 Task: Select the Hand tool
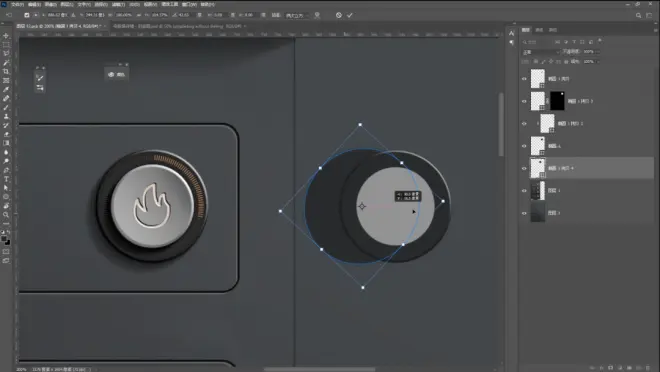6,206
